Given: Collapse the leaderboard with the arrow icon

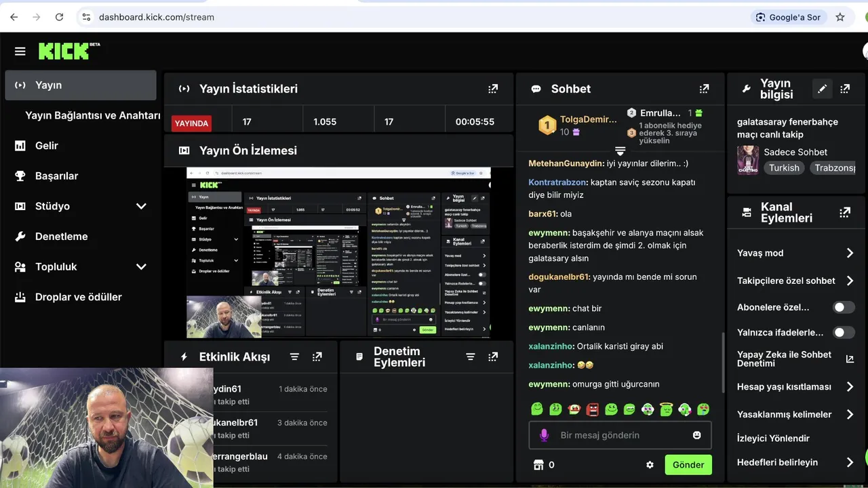Looking at the screenshot, I should coord(620,150).
